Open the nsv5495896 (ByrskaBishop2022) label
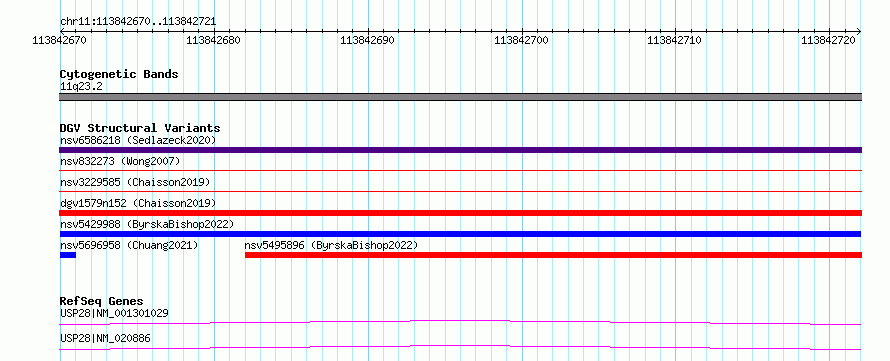 331,245
